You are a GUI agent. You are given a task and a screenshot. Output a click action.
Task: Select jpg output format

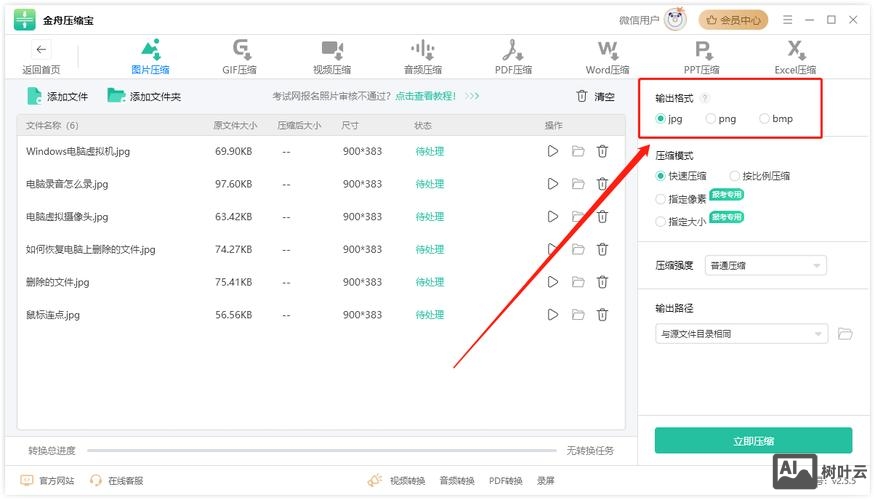[x=661, y=118]
